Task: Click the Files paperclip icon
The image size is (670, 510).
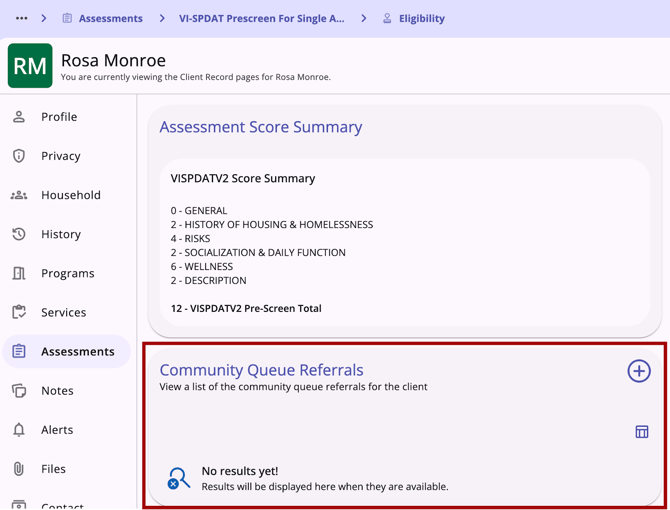Action: (19, 469)
